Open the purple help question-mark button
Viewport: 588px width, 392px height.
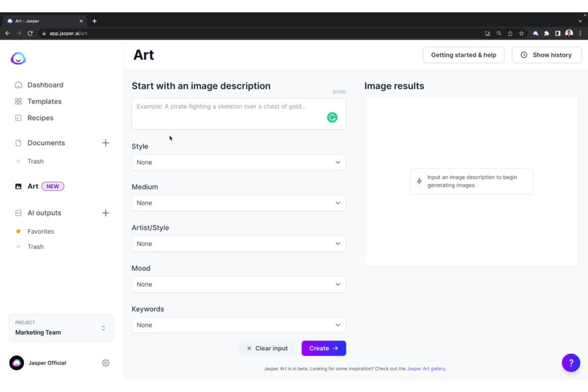click(571, 363)
